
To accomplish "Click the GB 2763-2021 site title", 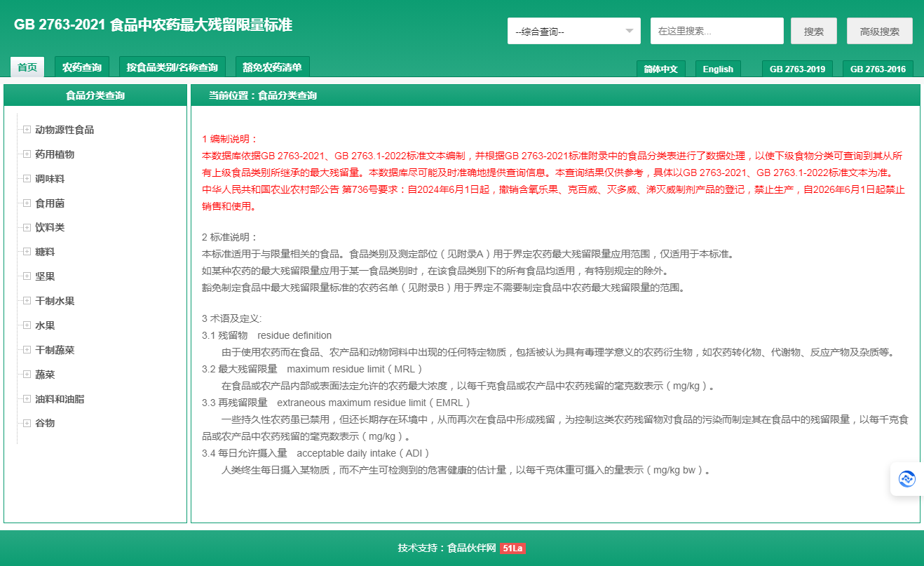I will 153,25.
